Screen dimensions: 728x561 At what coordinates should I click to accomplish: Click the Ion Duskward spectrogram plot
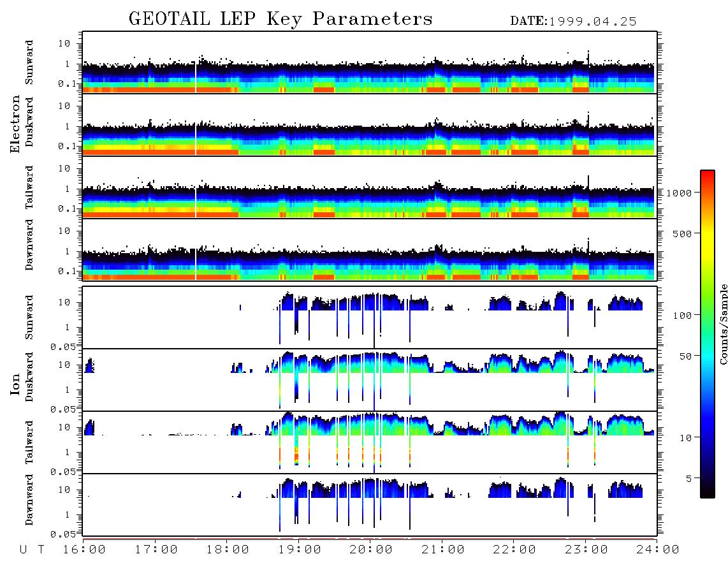coord(370,380)
